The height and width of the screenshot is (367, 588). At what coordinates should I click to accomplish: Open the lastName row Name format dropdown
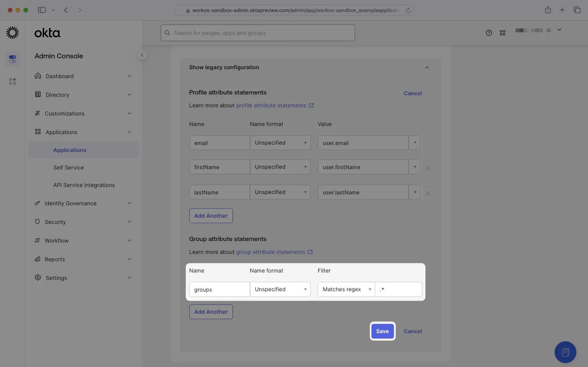[x=280, y=192]
